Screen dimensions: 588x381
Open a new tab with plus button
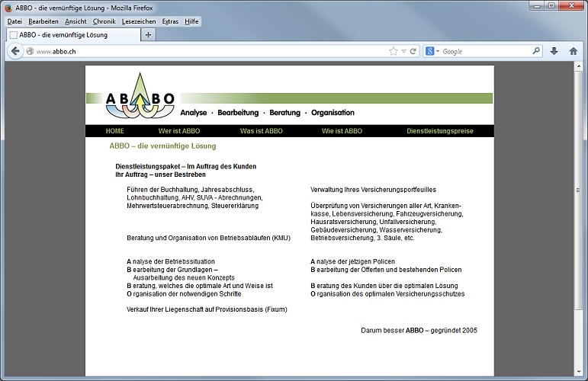[x=148, y=35]
